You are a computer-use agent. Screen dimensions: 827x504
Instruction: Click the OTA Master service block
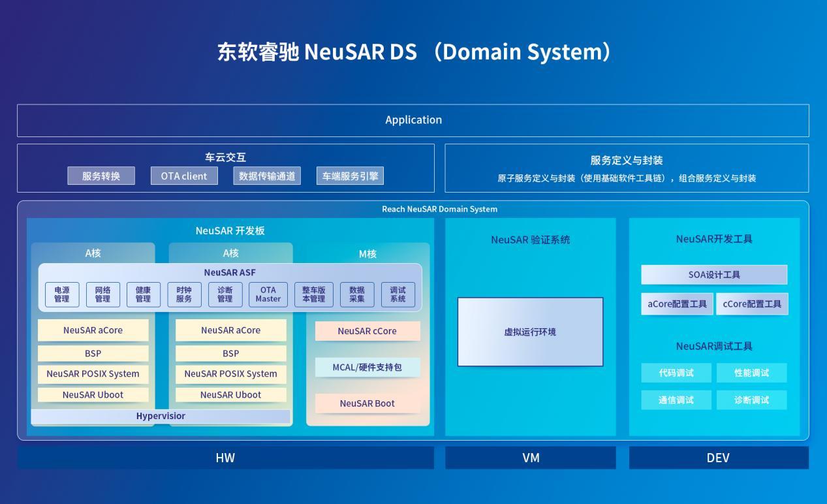coord(268,294)
